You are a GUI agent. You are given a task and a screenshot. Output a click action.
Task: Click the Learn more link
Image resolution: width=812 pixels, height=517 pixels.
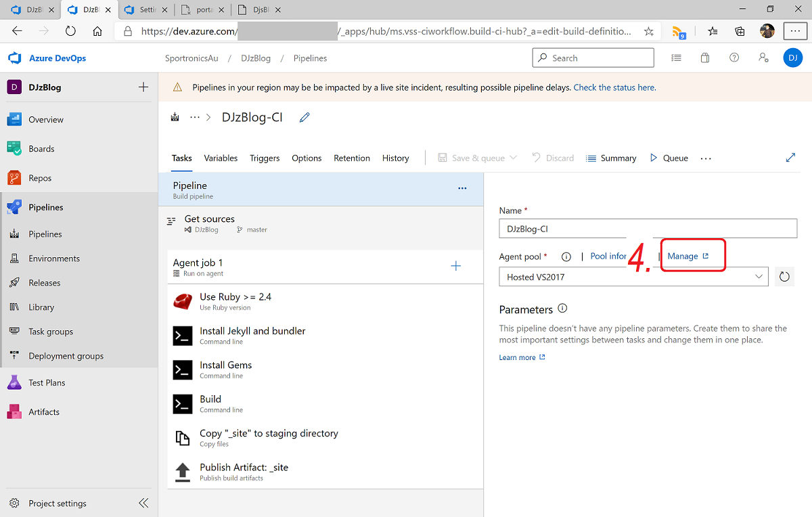point(522,357)
